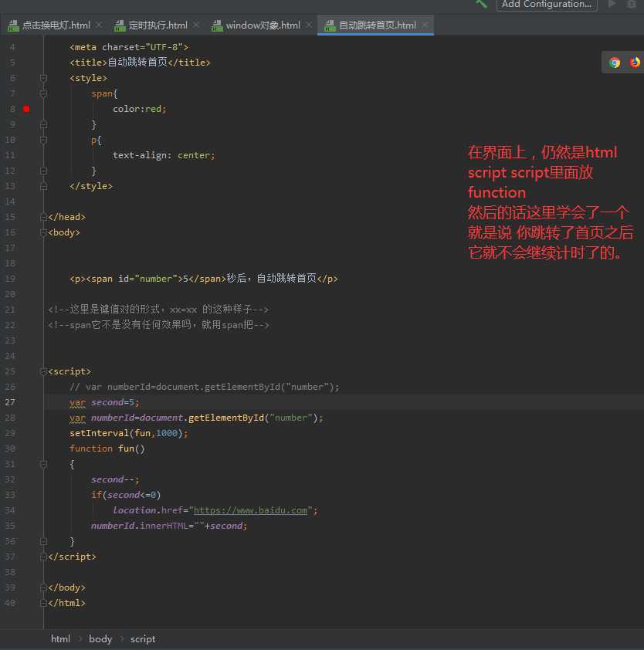The height and width of the screenshot is (650, 644).
Task: Click the 'second--;' statement
Action: pos(115,479)
